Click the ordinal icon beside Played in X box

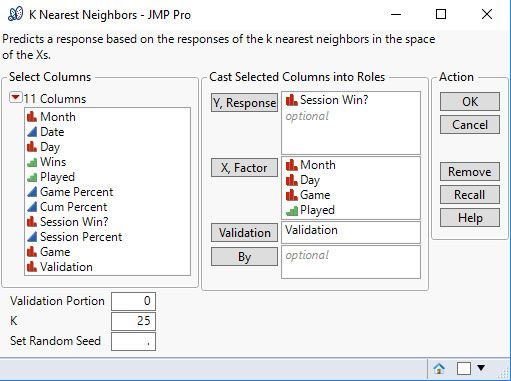[292, 211]
